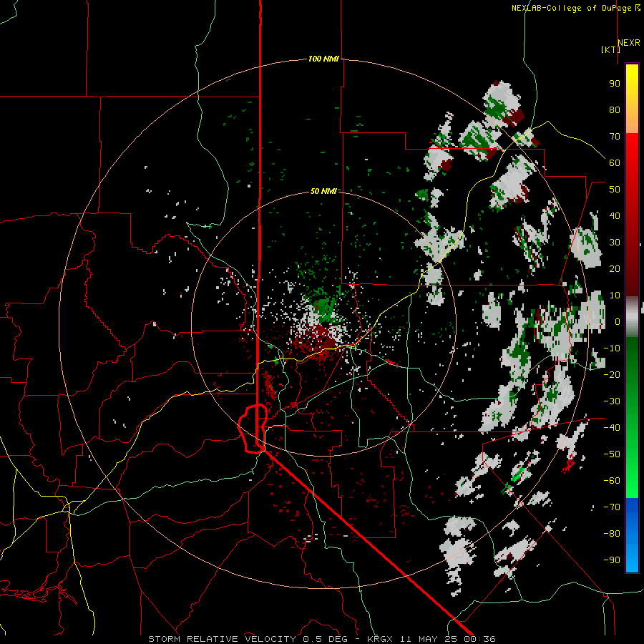
Task: Click the 50 NMI range ring label
Action: tap(323, 191)
